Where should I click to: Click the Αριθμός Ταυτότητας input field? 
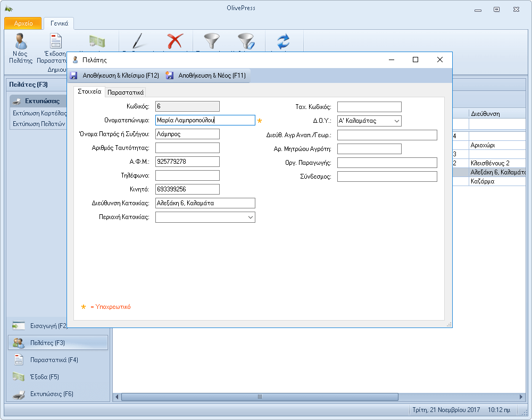pyautogui.click(x=187, y=148)
